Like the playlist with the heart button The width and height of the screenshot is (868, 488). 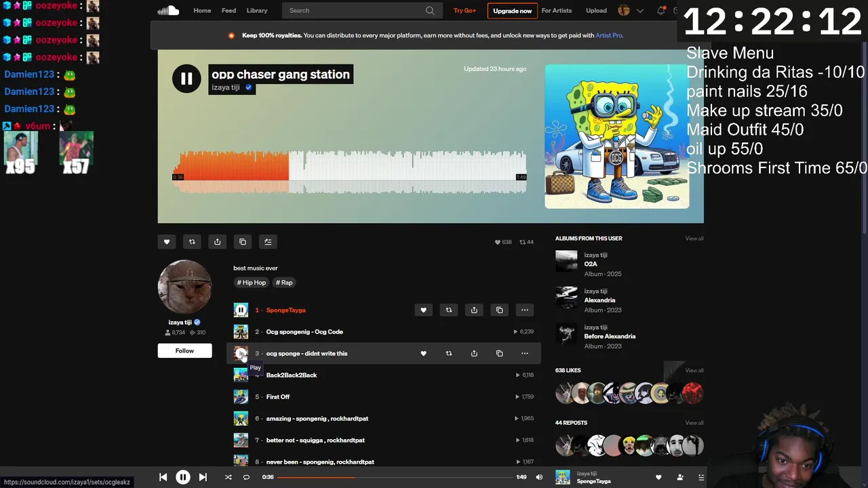point(167,242)
